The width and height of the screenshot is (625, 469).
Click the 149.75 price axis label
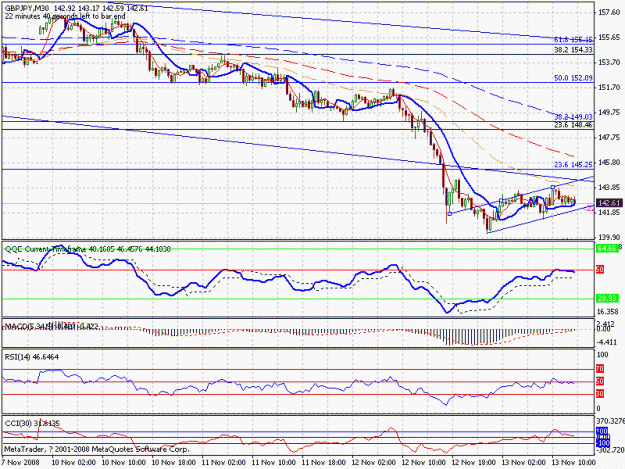pyautogui.click(x=609, y=112)
